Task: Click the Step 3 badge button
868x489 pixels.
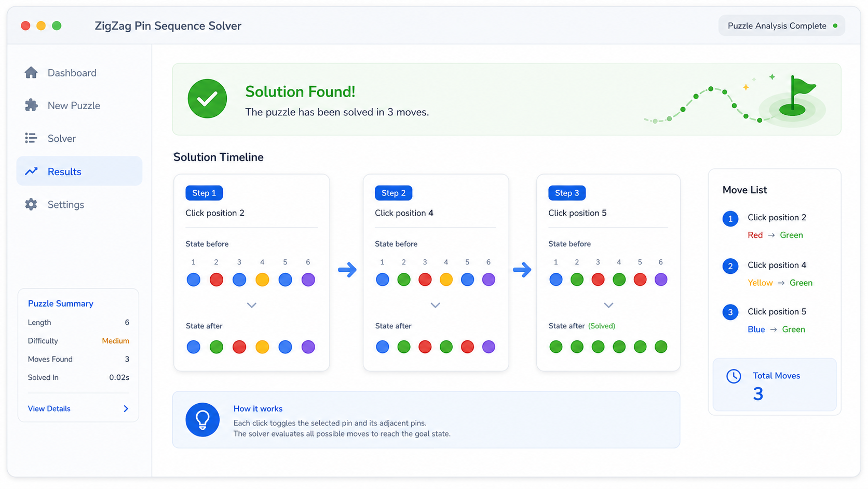Action: (567, 193)
